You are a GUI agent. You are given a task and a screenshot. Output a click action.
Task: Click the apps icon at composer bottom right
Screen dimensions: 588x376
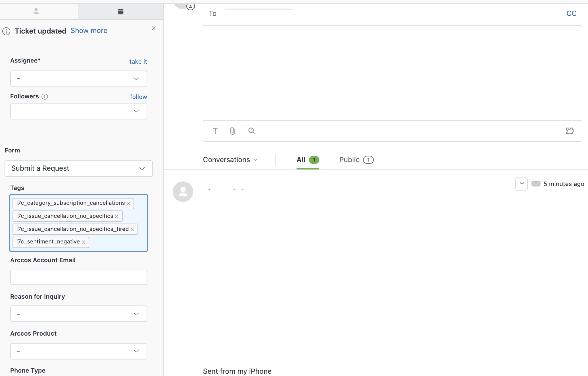(570, 131)
